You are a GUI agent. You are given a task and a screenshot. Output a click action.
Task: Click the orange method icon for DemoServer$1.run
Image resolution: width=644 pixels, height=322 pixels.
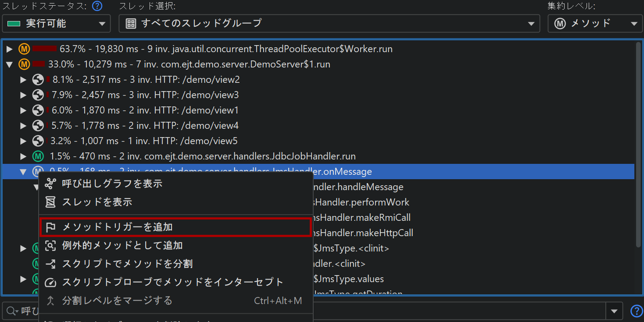(24, 64)
